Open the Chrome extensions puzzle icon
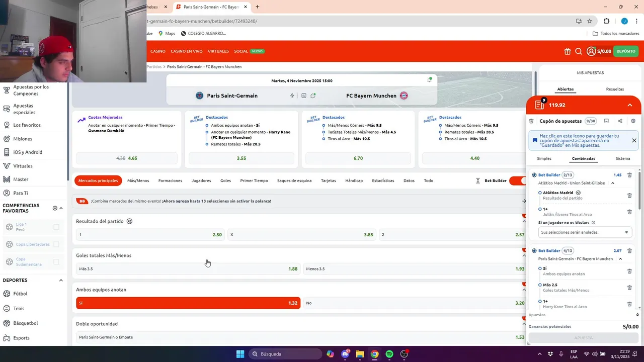The width and height of the screenshot is (644, 362). (606, 21)
